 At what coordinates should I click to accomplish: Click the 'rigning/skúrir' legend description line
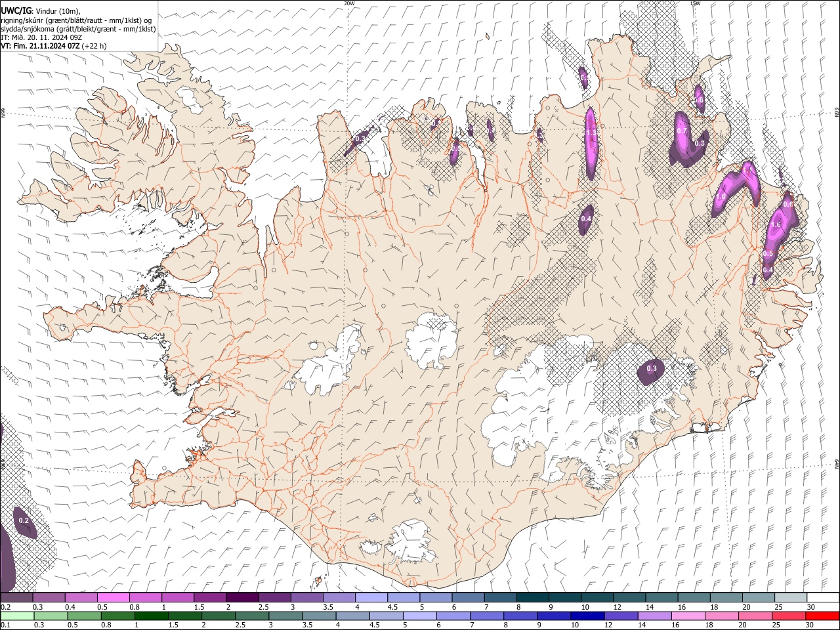click(x=76, y=20)
